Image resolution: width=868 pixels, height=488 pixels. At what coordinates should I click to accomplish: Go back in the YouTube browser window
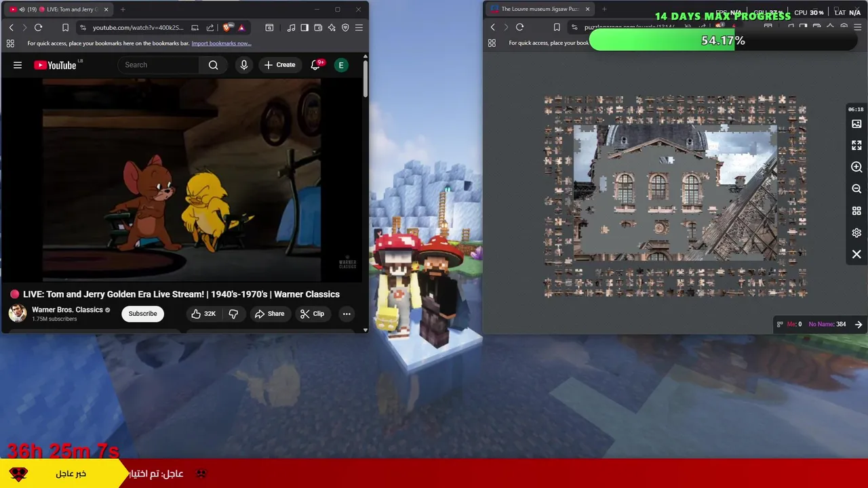[11, 27]
